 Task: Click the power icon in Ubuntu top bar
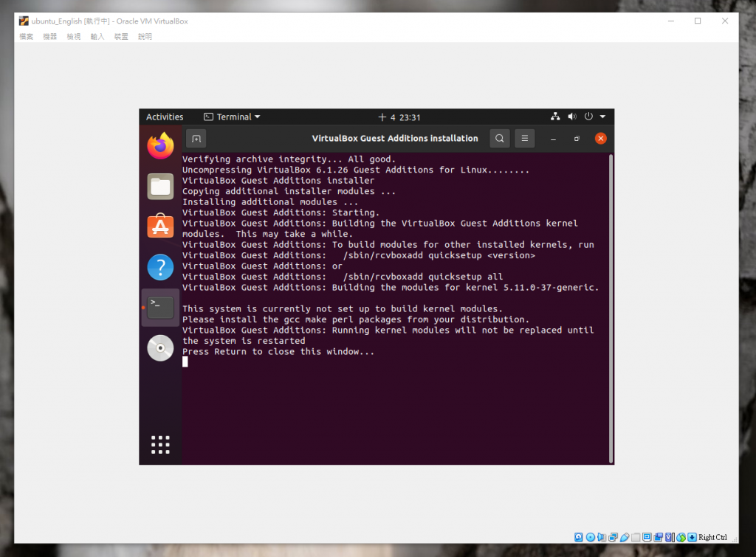pos(588,117)
